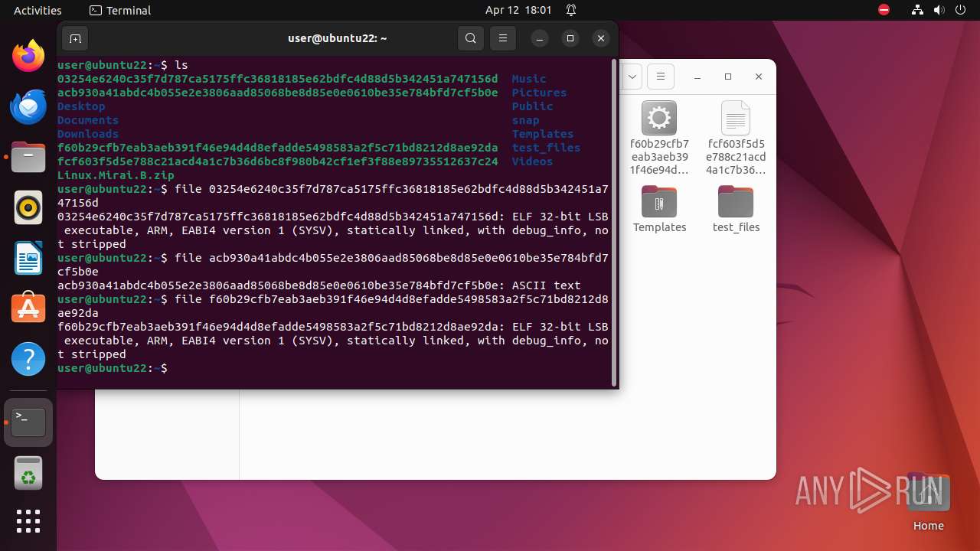The width and height of the screenshot is (980, 551).
Task: Select the f60b29cfb7 executable file icon
Action: click(x=659, y=138)
